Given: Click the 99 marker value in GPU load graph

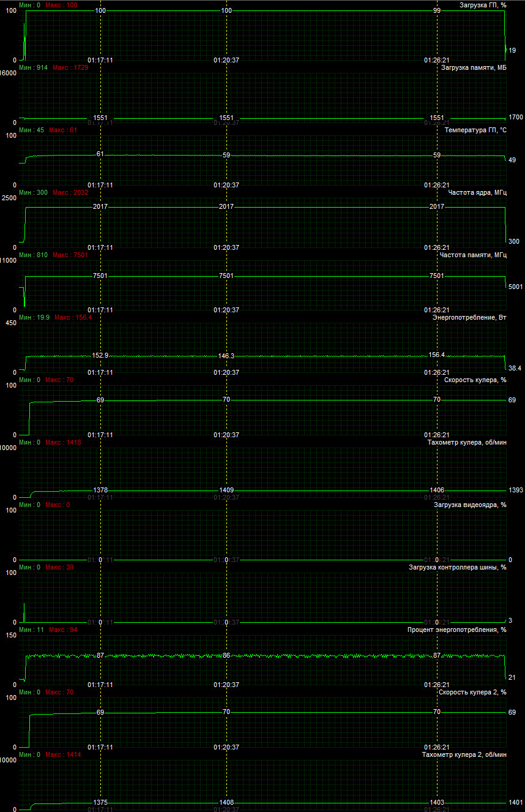Looking at the screenshot, I should pos(437,10).
